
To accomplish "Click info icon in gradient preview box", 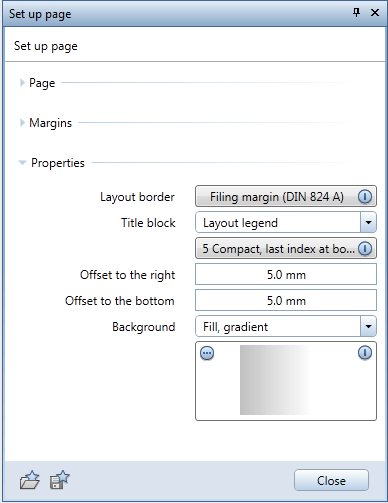I will pos(365,353).
